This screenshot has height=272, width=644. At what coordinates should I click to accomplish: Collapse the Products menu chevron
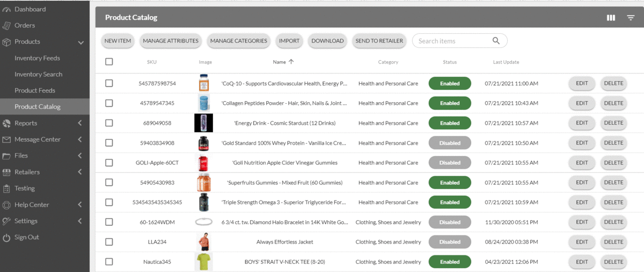coord(80,42)
